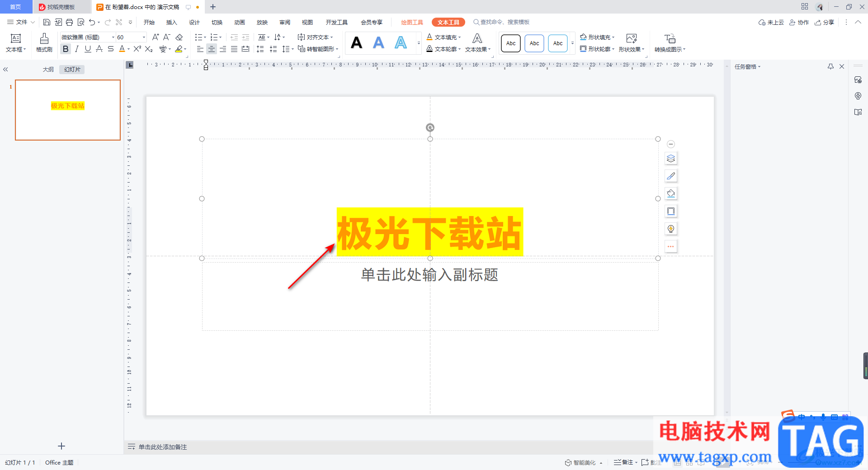Apply subscript formatting
The width and height of the screenshot is (868, 470).
[x=149, y=49]
